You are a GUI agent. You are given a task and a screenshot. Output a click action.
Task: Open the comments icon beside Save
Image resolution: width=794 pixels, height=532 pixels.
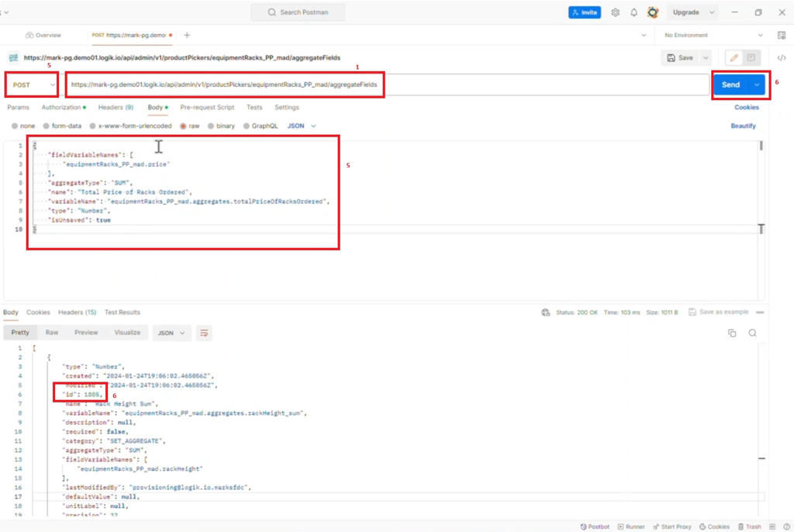(x=751, y=57)
